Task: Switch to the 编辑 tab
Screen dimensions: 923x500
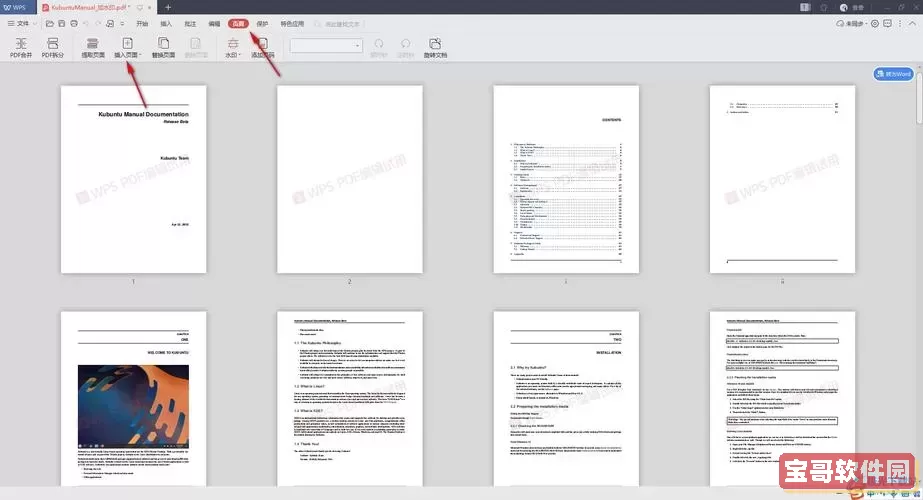Action: pos(214,24)
